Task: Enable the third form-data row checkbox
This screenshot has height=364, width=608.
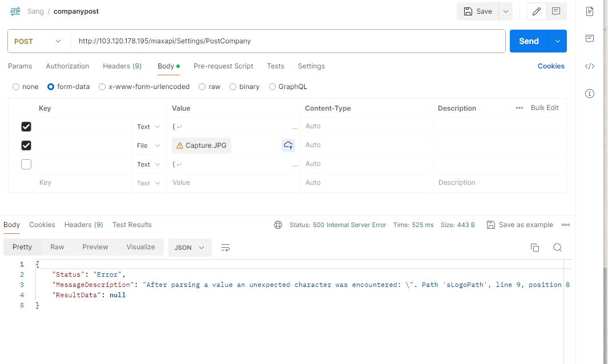Action: click(26, 164)
